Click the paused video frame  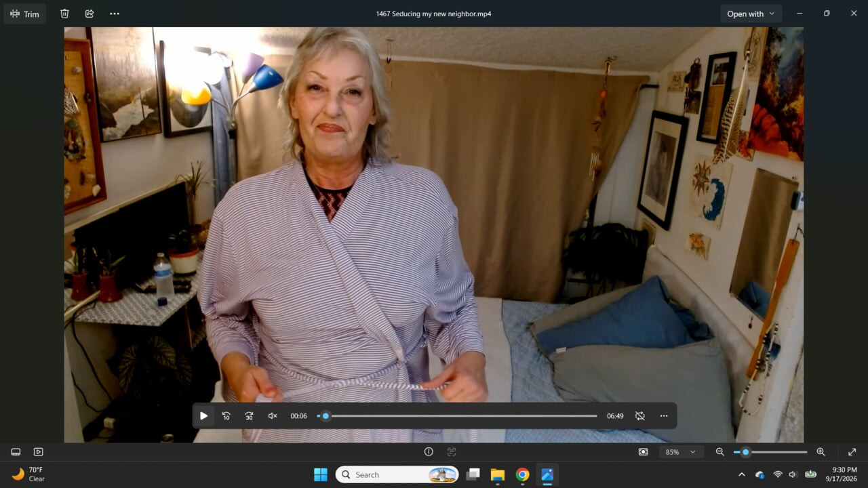tap(434, 235)
